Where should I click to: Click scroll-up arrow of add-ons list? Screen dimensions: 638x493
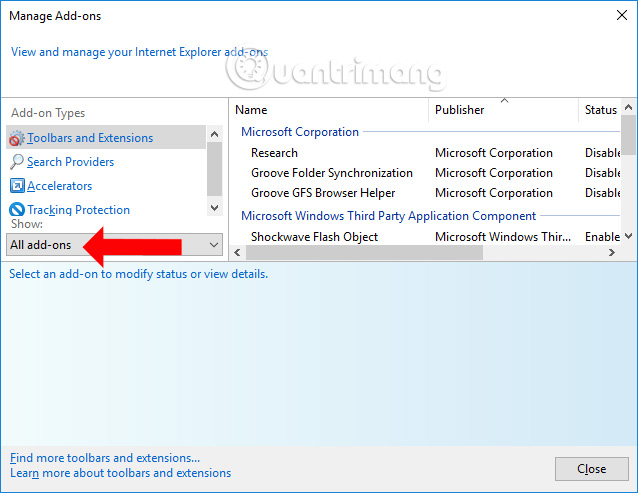(x=629, y=107)
